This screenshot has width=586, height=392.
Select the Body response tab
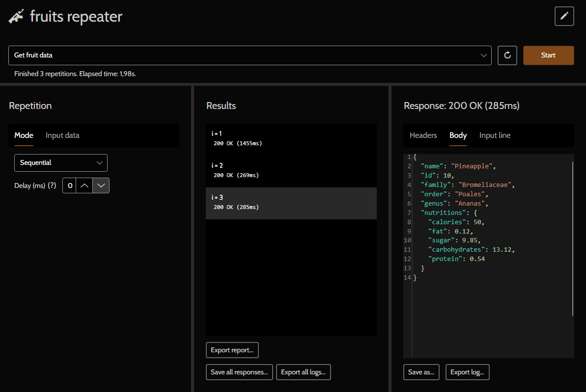458,135
